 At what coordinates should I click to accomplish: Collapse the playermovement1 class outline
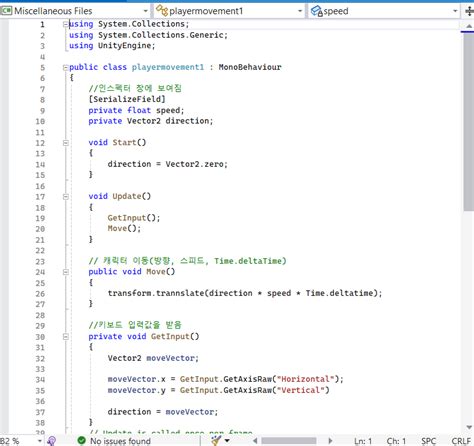pyautogui.click(x=66, y=67)
